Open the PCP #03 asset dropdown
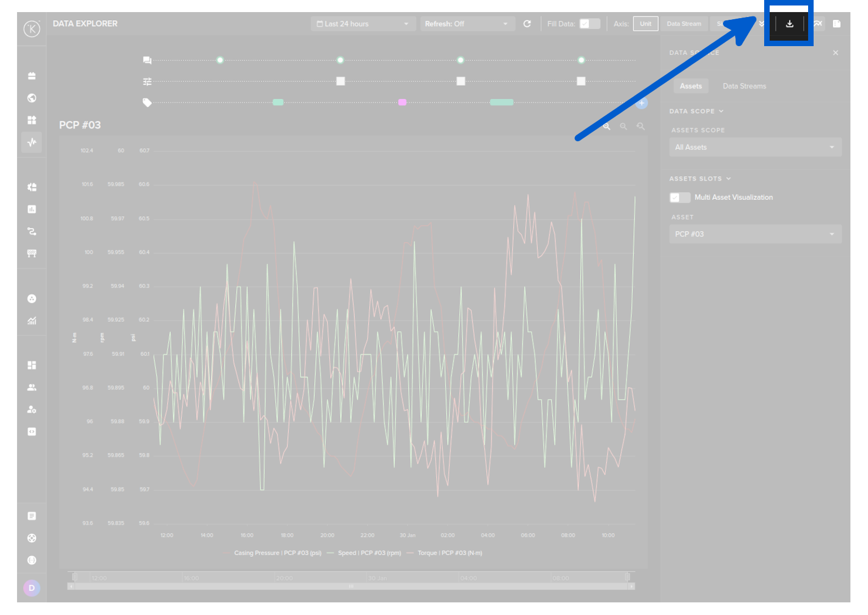The image size is (868, 615). tap(755, 234)
